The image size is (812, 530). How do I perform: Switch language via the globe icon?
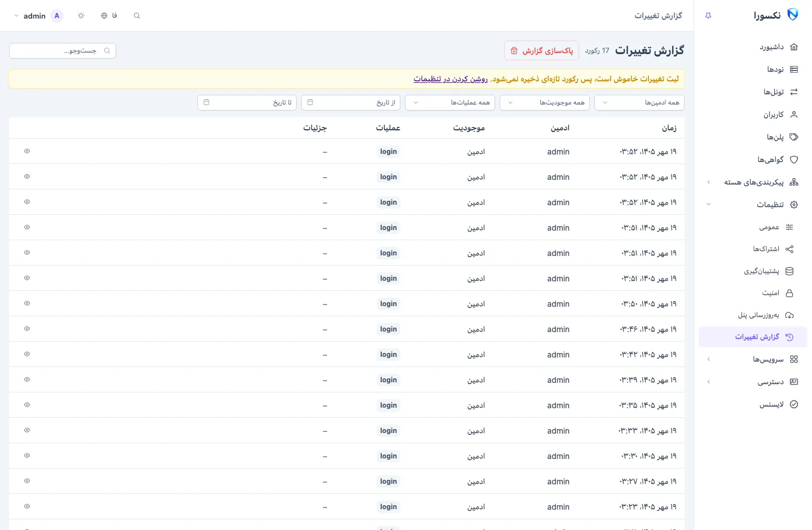point(104,16)
